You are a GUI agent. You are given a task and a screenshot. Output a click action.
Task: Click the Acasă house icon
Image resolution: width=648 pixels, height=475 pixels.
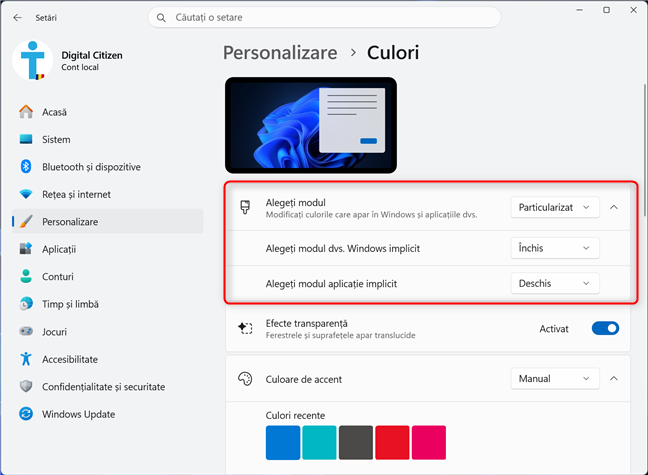coord(26,112)
